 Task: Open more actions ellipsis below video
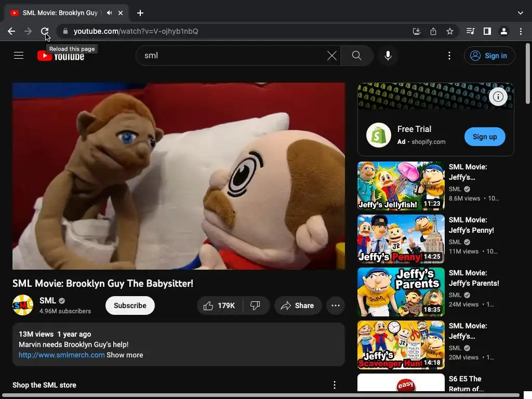tap(335, 305)
